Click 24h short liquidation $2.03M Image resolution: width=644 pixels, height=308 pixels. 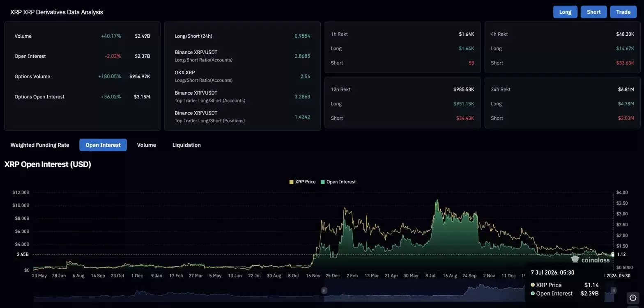click(x=626, y=118)
